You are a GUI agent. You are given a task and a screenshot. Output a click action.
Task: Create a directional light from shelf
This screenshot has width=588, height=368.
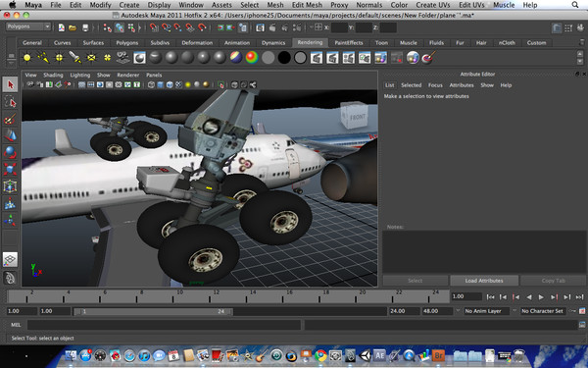[43, 58]
